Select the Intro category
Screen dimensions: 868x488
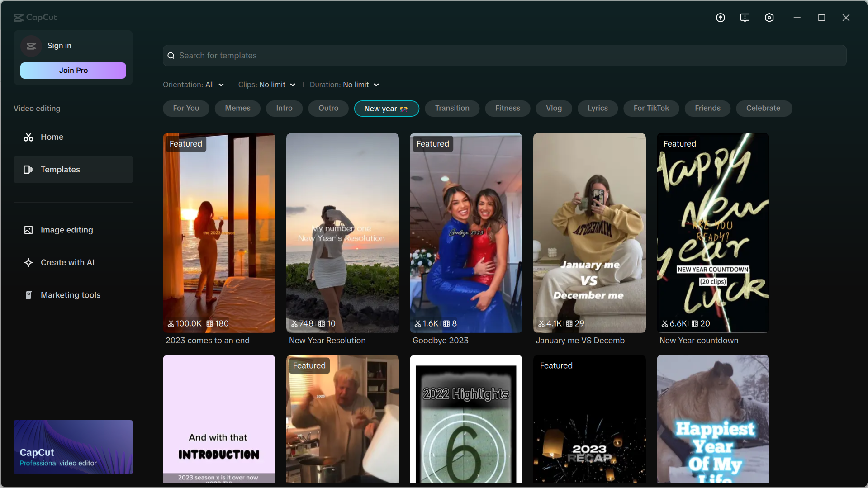pyautogui.click(x=285, y=109)
